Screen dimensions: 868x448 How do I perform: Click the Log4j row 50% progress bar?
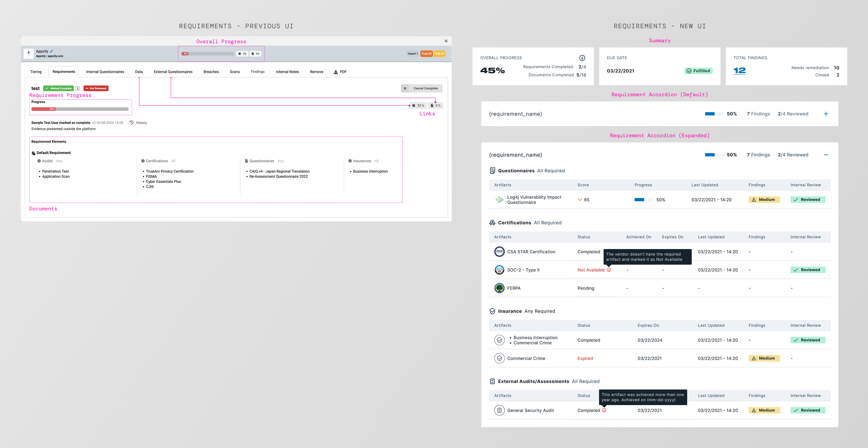tap(644, 200)
